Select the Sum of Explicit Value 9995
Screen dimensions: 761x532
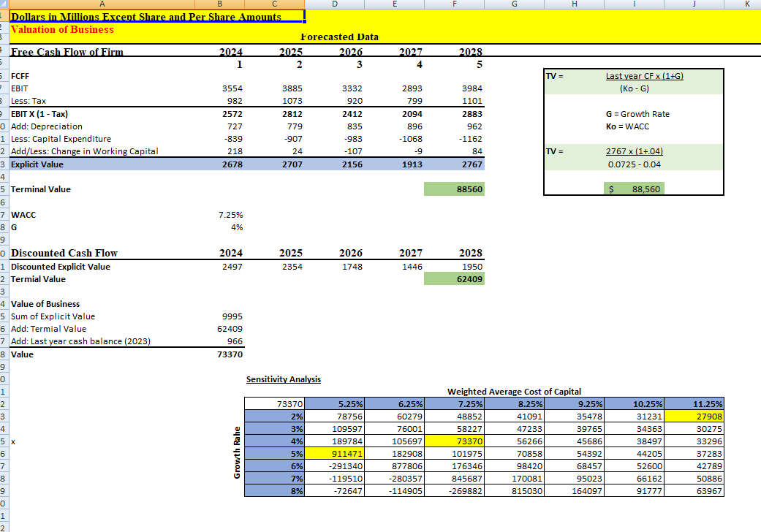232,316
